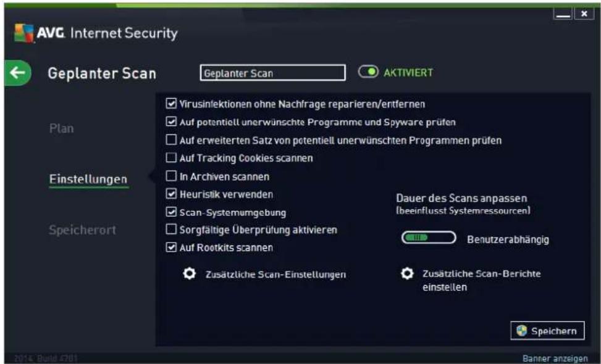Go back with the green arrow button
The height and width of the screenshot is (364, 601).
point(18,73)
